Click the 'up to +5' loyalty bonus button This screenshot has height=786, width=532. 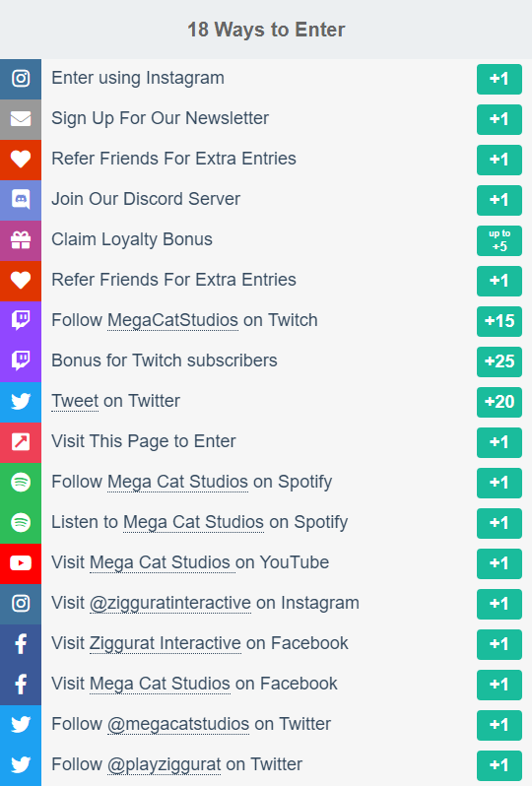pos(499,240)
